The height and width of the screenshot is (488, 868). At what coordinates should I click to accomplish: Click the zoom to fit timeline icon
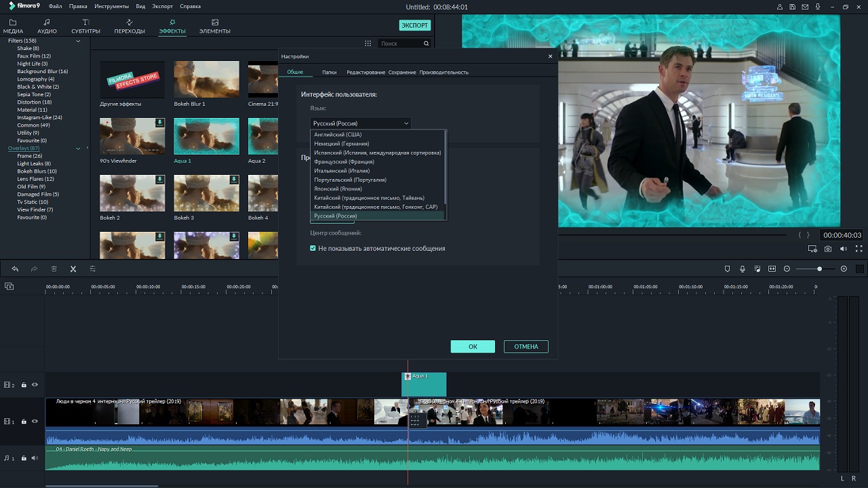(x=772, y=269)
